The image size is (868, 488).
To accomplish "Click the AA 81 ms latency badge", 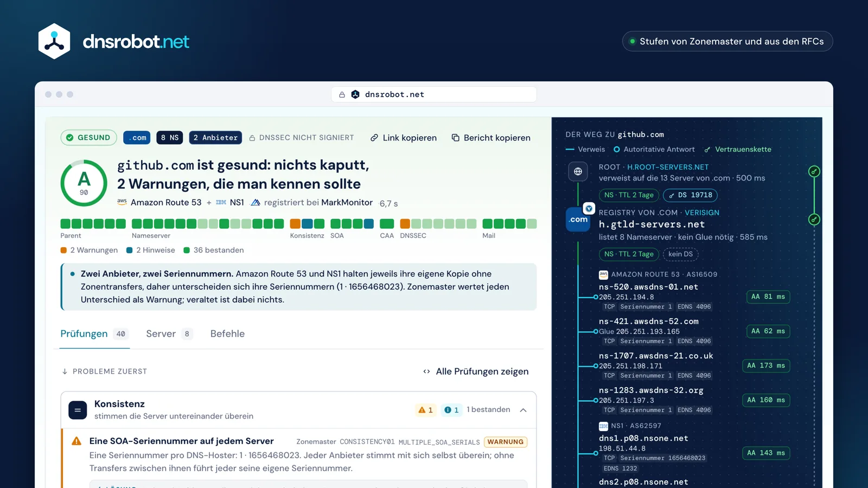I will pos(768,297).
